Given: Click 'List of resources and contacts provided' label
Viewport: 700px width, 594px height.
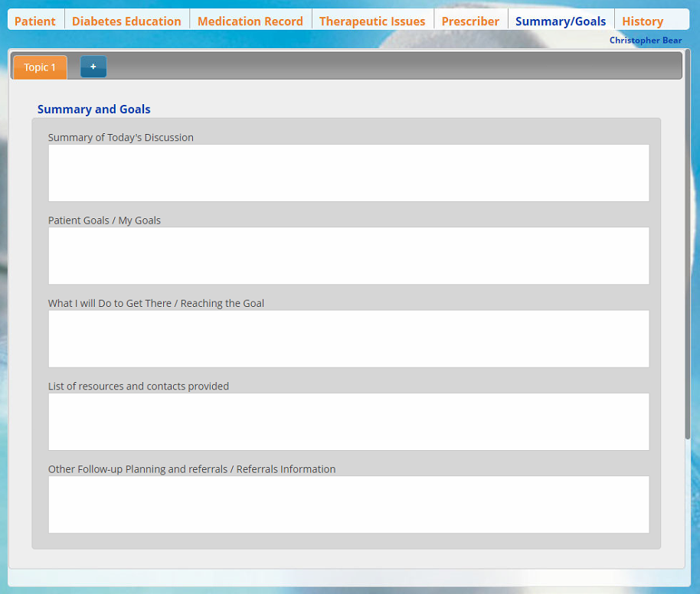Looking at the screenshot, I should point(139,387).
